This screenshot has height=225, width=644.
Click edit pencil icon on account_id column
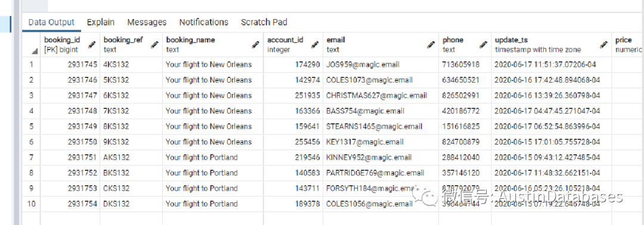315,45
